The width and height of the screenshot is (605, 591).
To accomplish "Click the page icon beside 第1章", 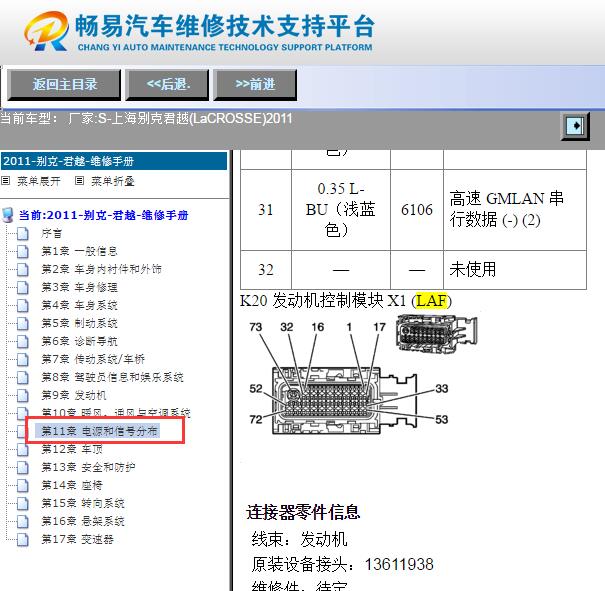I will [23, 252].
